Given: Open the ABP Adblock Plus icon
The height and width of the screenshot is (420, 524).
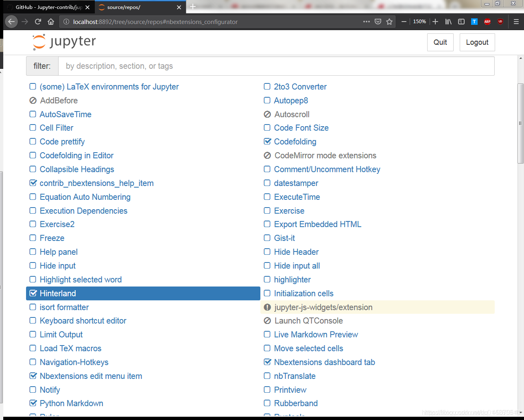Looking at the screenshot, I should 487,22.
